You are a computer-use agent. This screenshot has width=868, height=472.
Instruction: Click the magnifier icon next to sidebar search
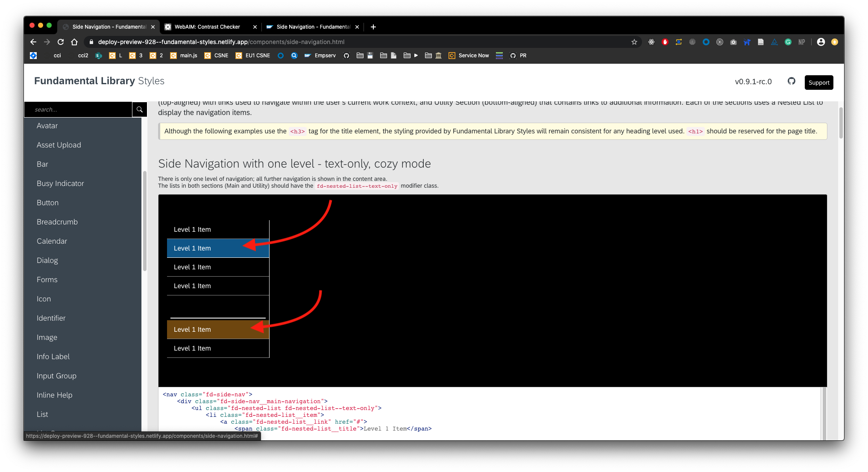point(139,109)
